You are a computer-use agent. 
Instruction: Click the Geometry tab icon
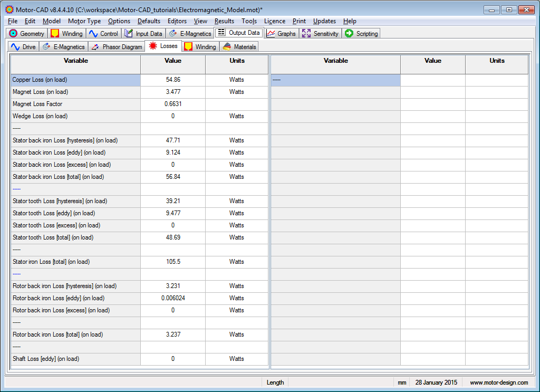pos(14,33)
